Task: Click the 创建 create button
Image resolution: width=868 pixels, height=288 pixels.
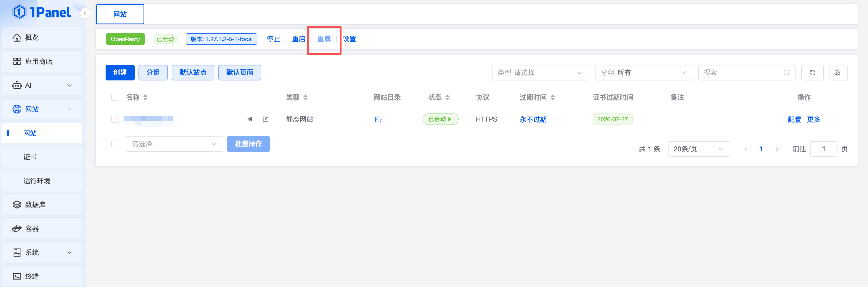Action: [x=120, y=73]
